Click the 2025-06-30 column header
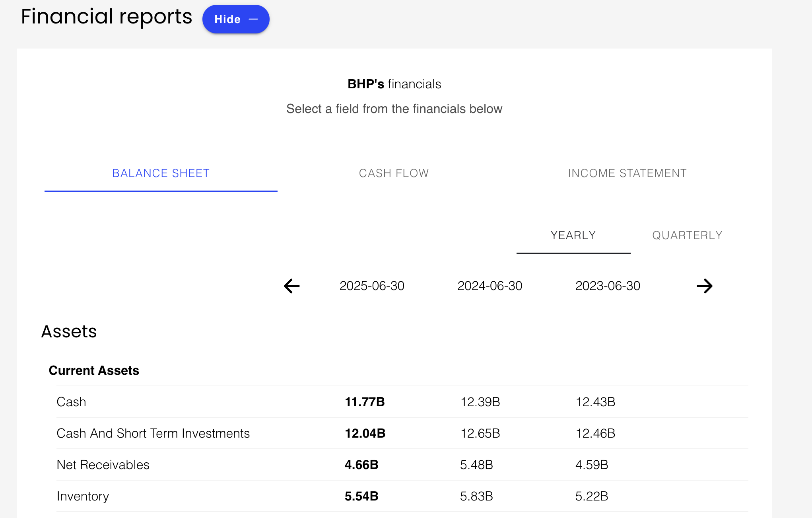Viewport: 812px width, 518px height. 372,286
